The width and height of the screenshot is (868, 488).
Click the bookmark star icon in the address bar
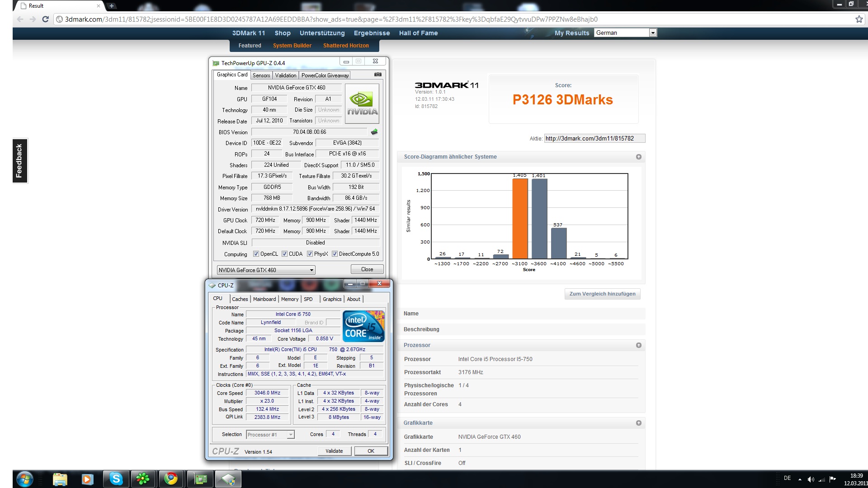pyautogui.click(x=859, y=19)
